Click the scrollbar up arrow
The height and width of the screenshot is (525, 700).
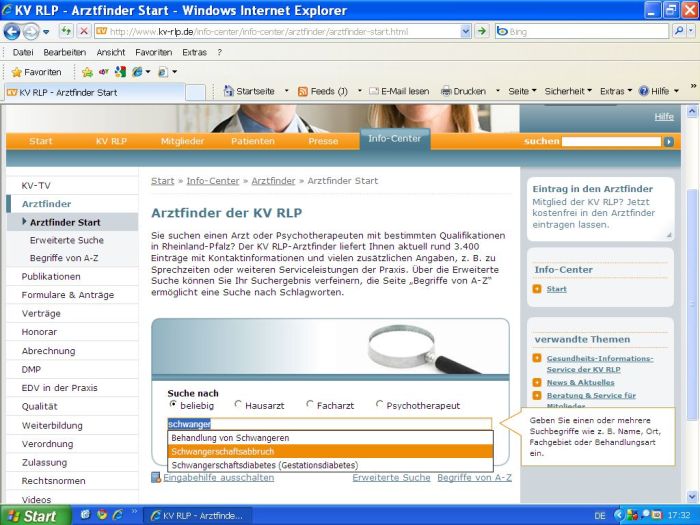pyautogui.click(x=692, y=111)
